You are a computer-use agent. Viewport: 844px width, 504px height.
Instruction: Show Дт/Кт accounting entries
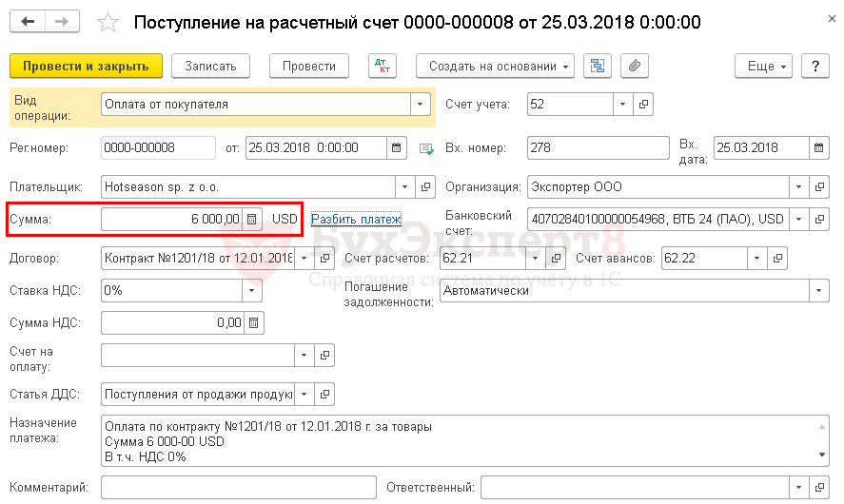(383, 66)
